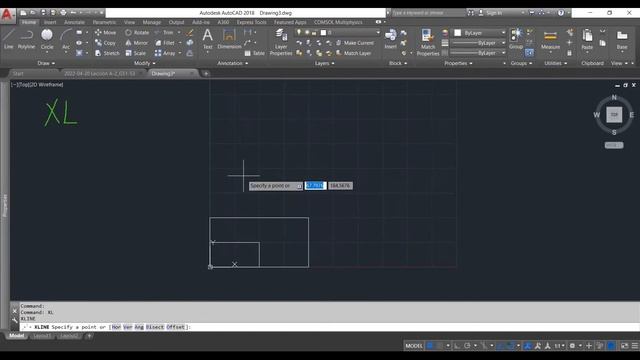Image resolution: width=640 pixels, height=360 pixels.
Task: Select the Text annotation tool
Action: pos(208,39)
